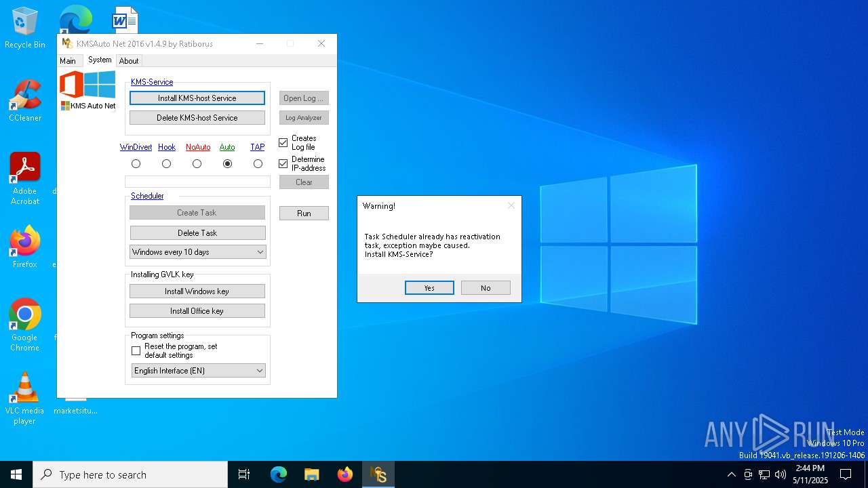Toggle the Creates Log file checkbox
868x488 pixels.
pyautogui.click(x=283, y=143)
